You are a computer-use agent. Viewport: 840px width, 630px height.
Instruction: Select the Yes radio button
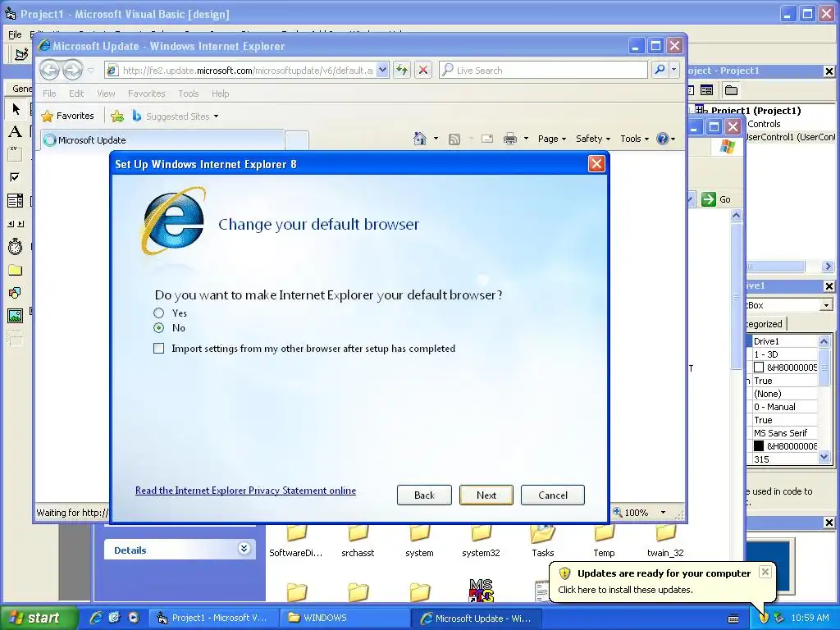click(158, 313)
